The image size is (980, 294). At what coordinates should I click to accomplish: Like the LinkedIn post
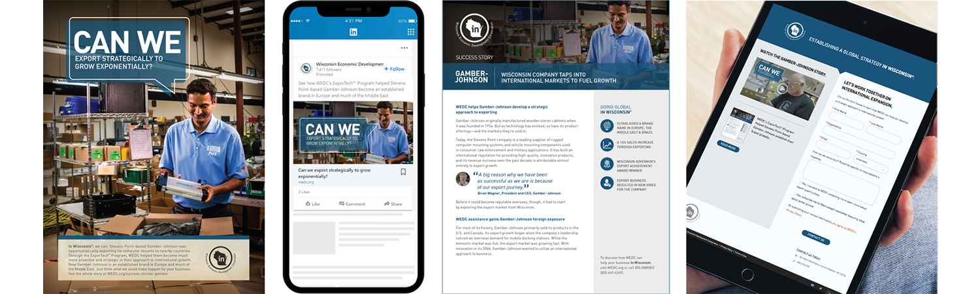313,204
